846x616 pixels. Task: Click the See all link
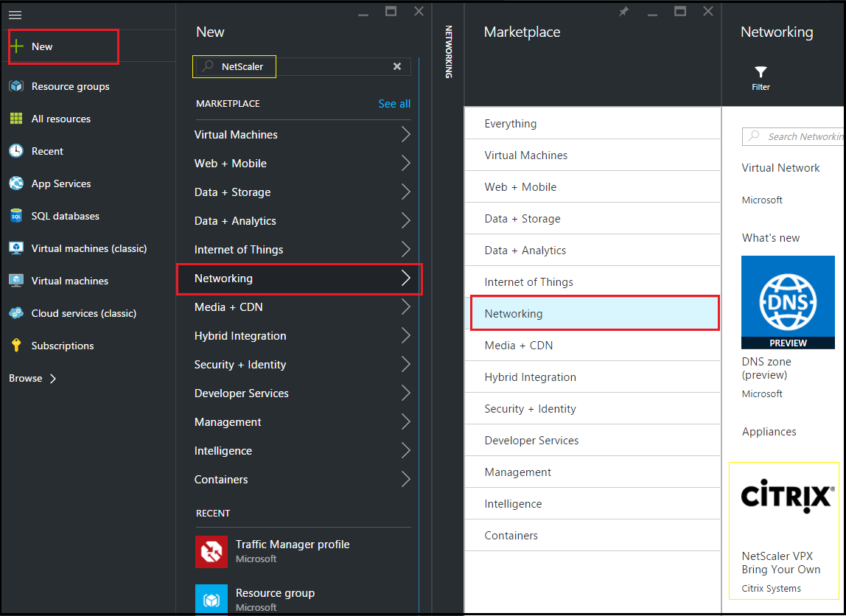pyautogui.click(x=394, y=104)
